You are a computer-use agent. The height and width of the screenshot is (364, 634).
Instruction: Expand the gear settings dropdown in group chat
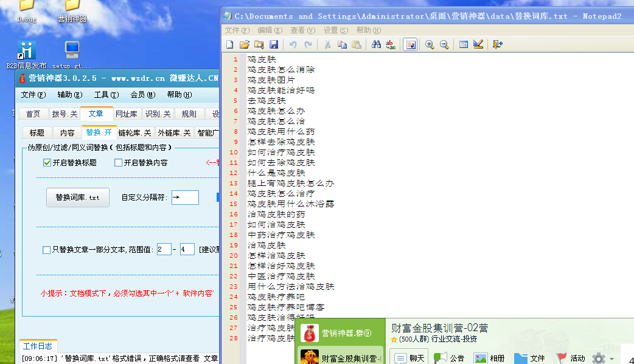[x=611, y=359]
